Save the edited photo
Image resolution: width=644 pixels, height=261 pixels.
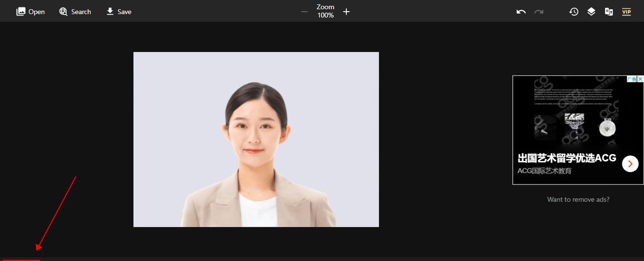click(119, 12)
